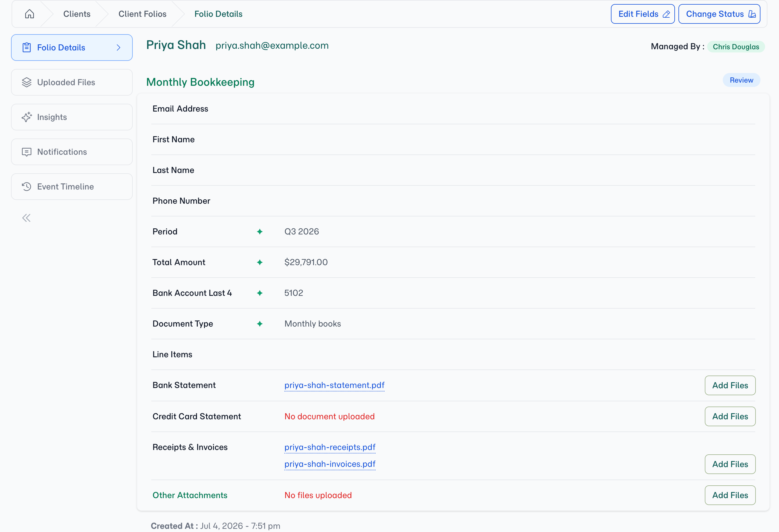This screenshot has width=779, height=532.
Task: Switch to Uploaded Files tab
Action: pyautogui.click(x=72, y=82)
